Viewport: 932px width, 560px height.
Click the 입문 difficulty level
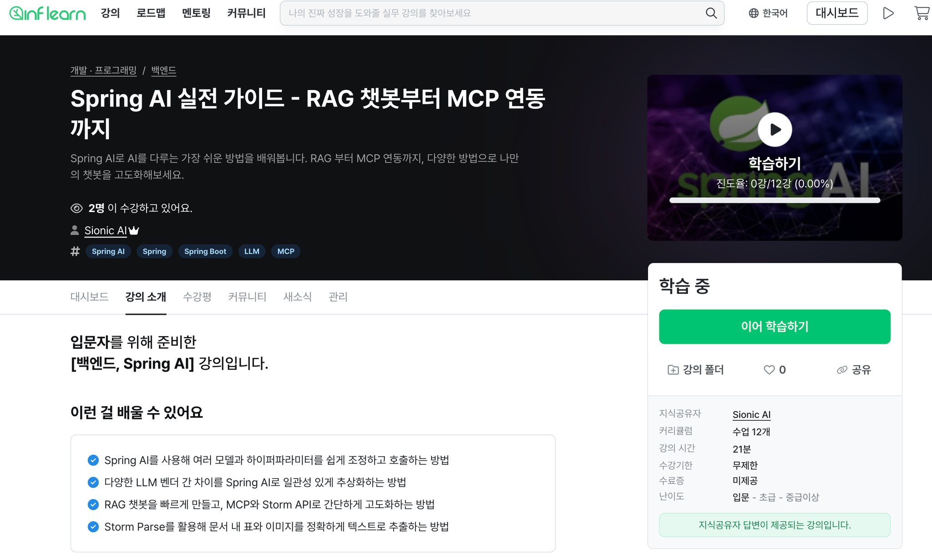(x=741, y=497)
